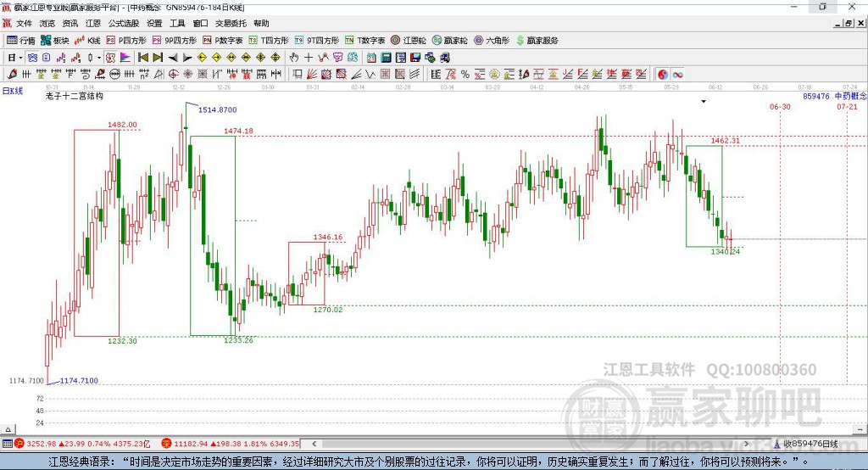Open the 行情 quotes view
The height and width of the screenshot is (470, 868).
[x=21, y=41]
